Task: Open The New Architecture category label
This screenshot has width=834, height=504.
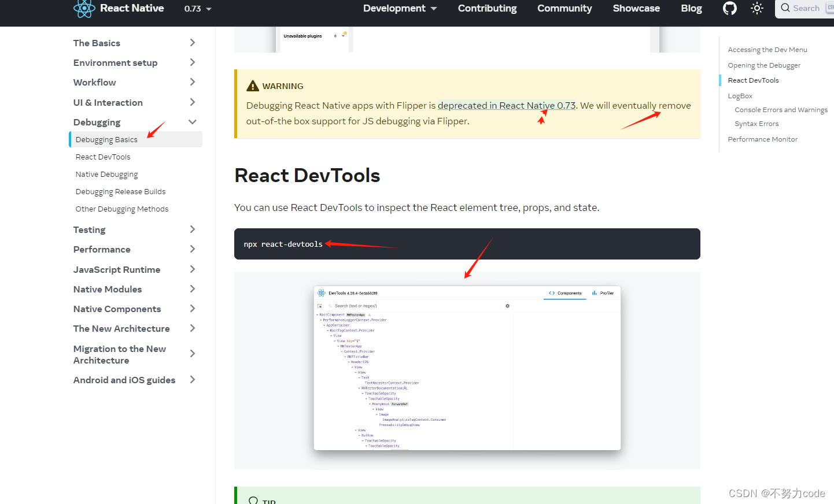Action: pyautogui.click(x=121, y=328)
